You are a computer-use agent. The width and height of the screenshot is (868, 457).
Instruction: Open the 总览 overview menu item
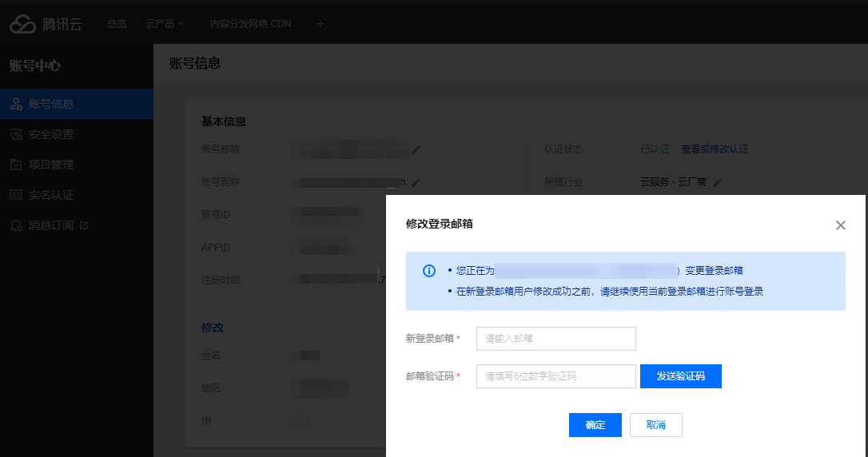tap(116, 24)
